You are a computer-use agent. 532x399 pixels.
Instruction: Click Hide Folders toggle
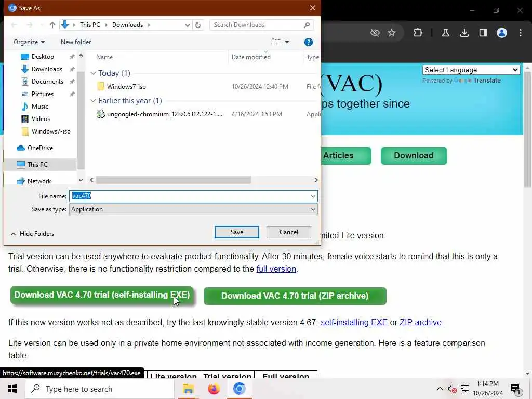tap(33, 234)
